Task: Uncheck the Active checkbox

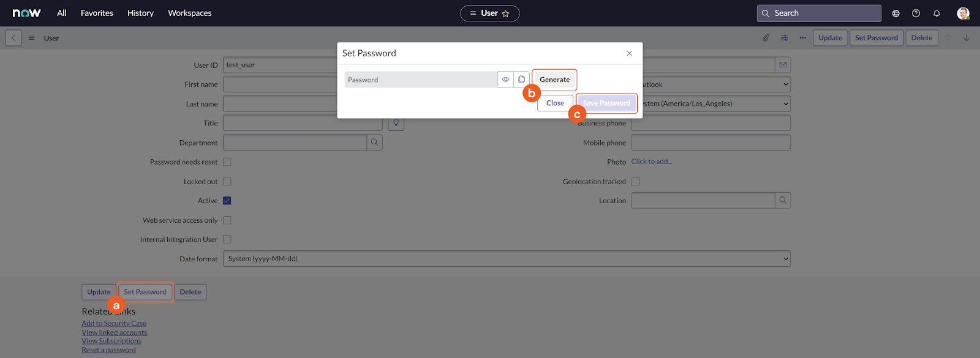Action: tap(227, 201)
